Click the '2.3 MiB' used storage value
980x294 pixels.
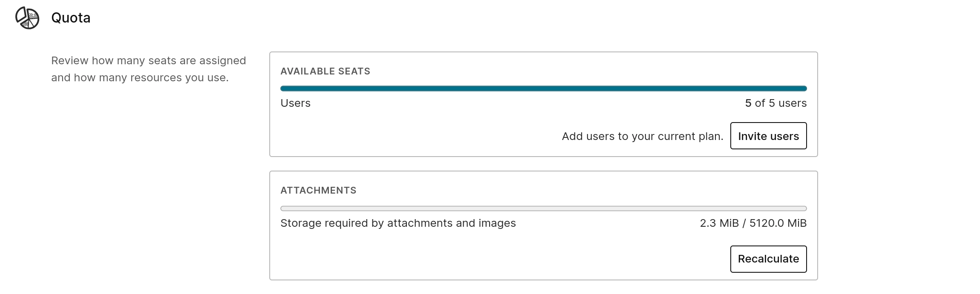tap(719, 223)
